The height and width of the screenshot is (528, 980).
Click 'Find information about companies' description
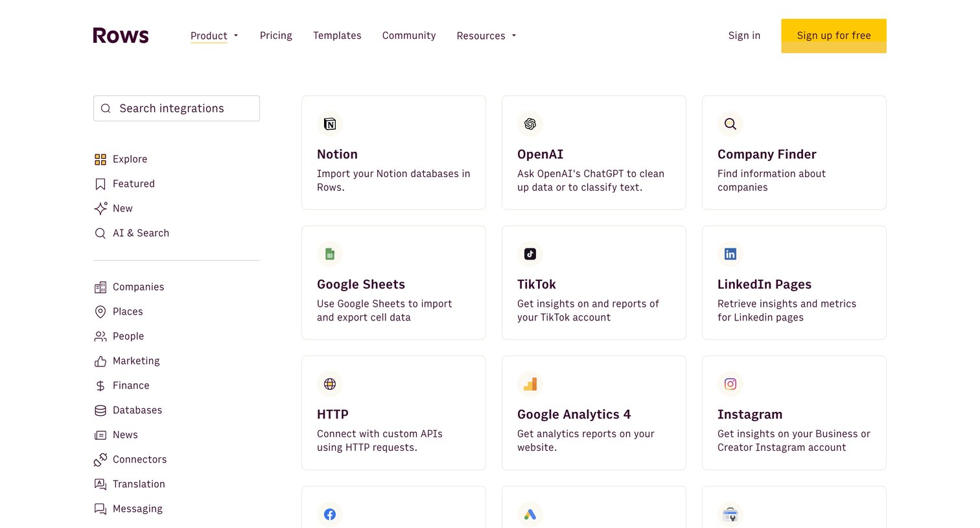[771, 180]
